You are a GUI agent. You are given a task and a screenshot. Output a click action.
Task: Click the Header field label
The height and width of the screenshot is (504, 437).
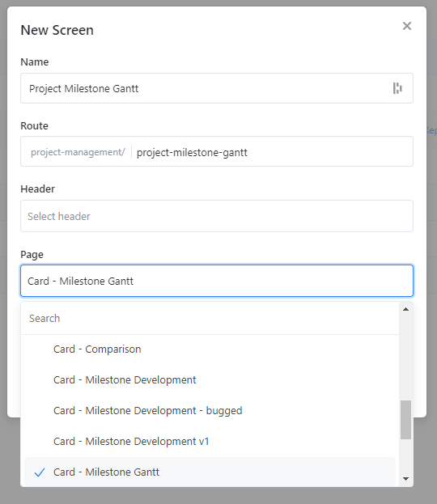tap(37, 189)
